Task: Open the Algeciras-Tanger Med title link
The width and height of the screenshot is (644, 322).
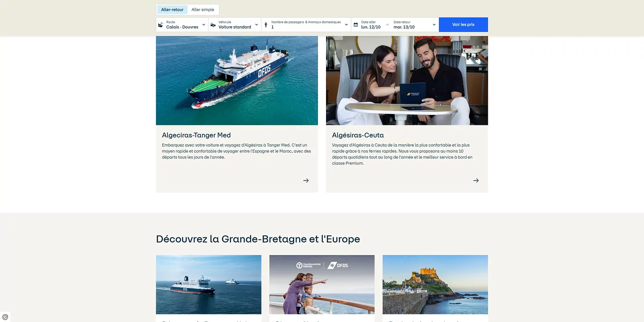Action: 196,135
